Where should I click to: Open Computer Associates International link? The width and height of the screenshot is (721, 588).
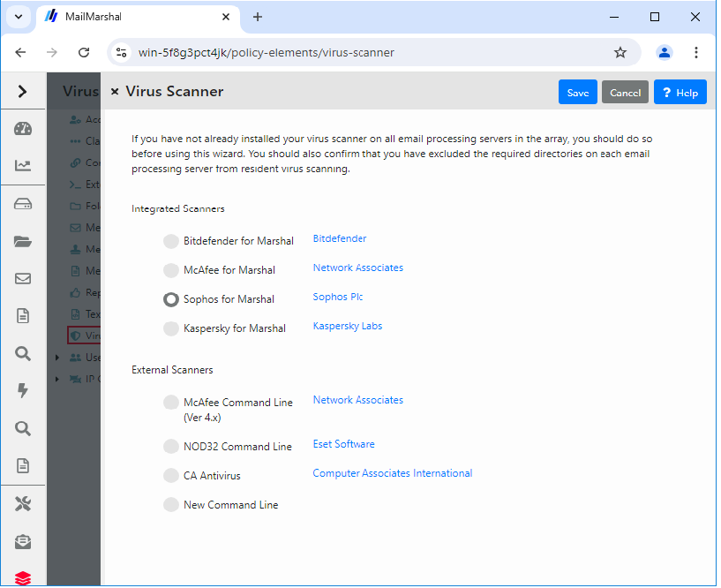[392, 473]
